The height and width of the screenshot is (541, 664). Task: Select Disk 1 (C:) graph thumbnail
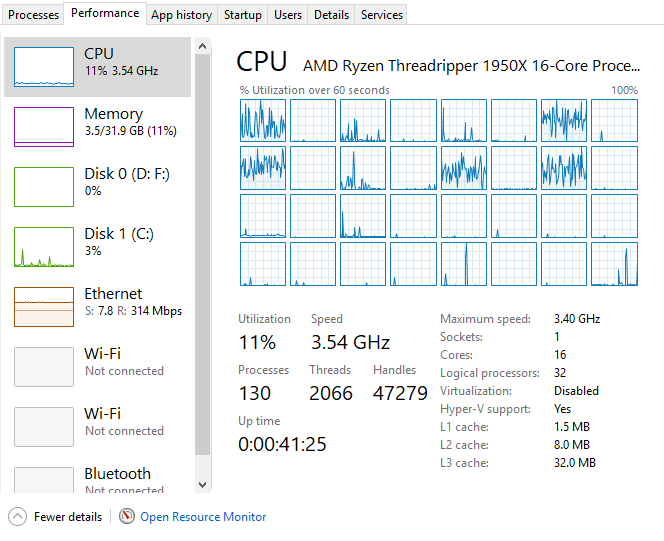click(x=43, y=246)
